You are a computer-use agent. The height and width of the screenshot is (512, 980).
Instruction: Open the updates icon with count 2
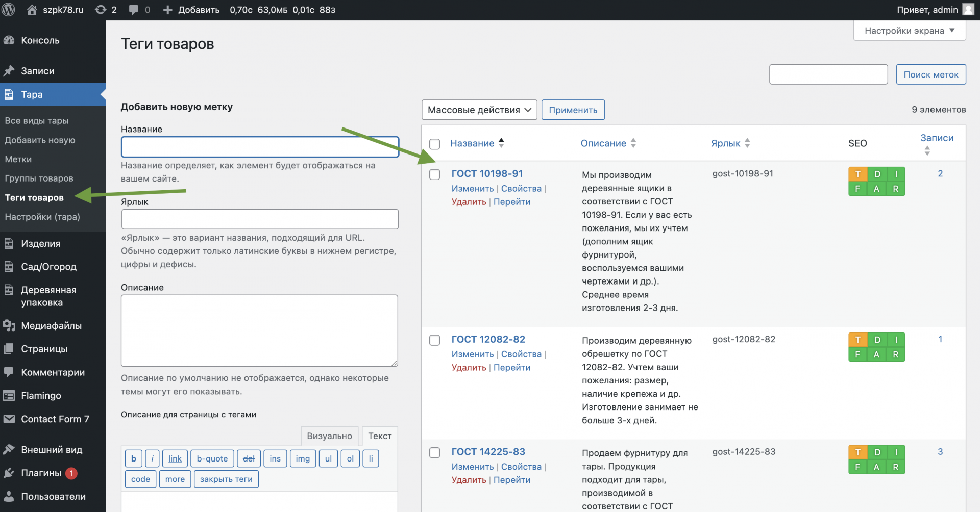coord(101,10)
